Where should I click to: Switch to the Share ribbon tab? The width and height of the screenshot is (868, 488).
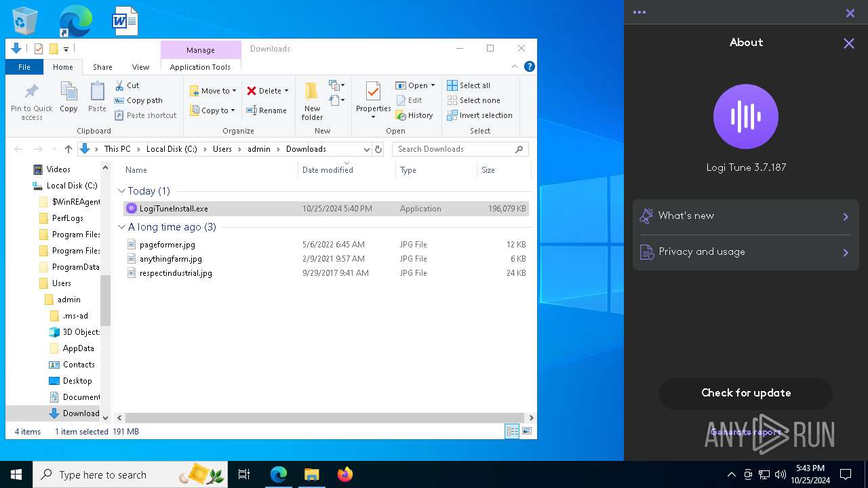click(102, 67)
